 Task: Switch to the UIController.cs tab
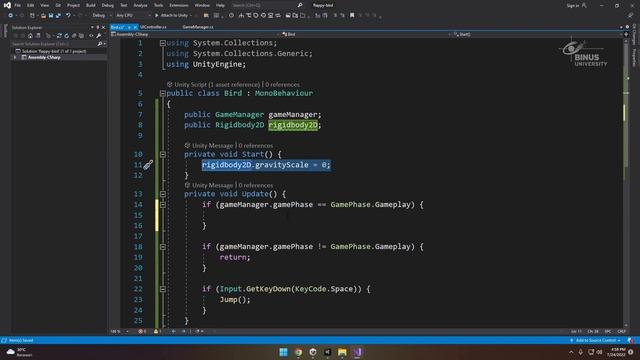pos(153,27)
